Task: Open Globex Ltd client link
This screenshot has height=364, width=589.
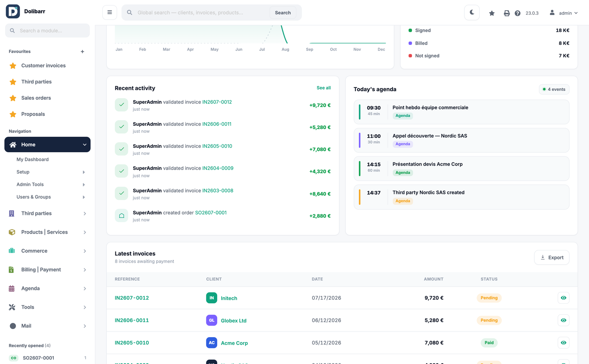Action: 234,321
